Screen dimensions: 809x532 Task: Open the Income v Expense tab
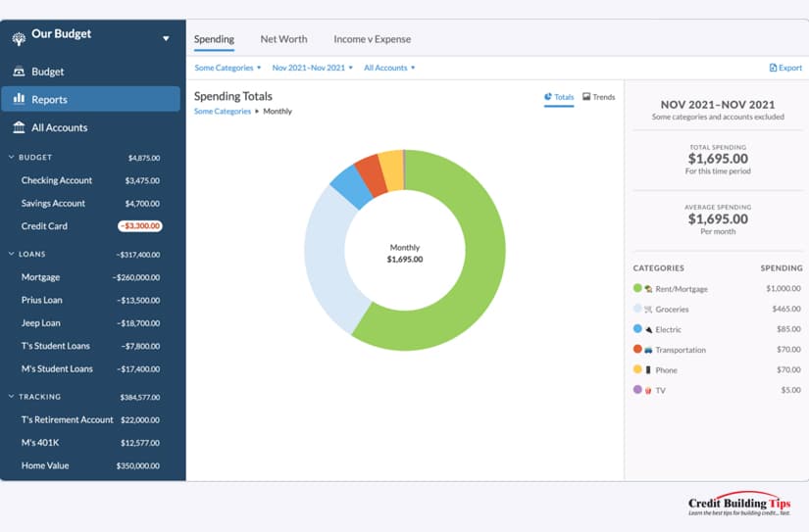(372, 39)
